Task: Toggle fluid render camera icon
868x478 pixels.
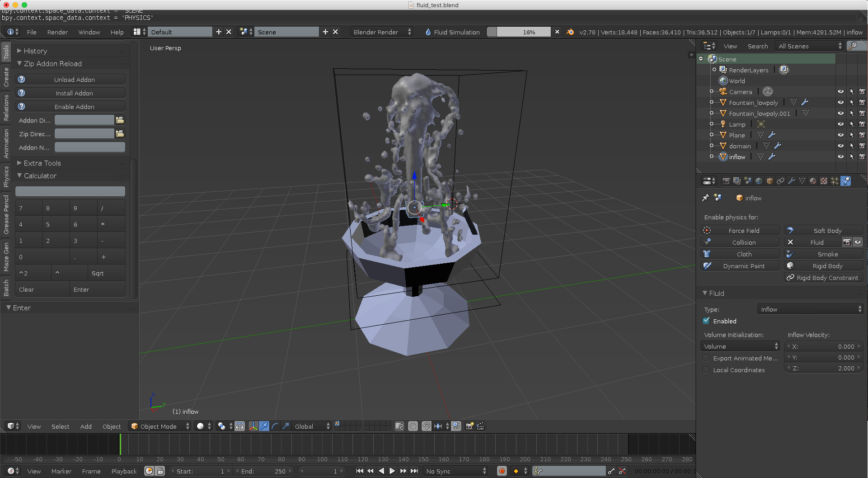Action: click(847, 242)
